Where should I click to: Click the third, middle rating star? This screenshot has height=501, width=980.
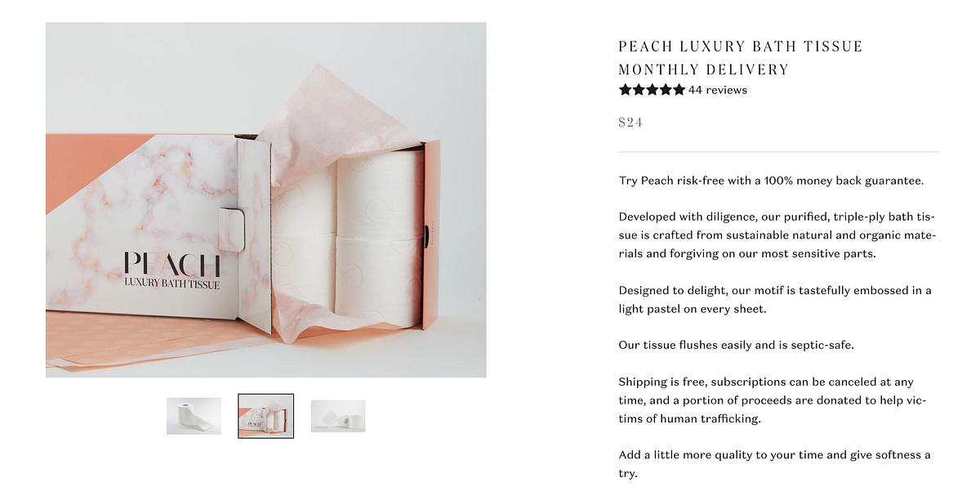tap(653, 90)
